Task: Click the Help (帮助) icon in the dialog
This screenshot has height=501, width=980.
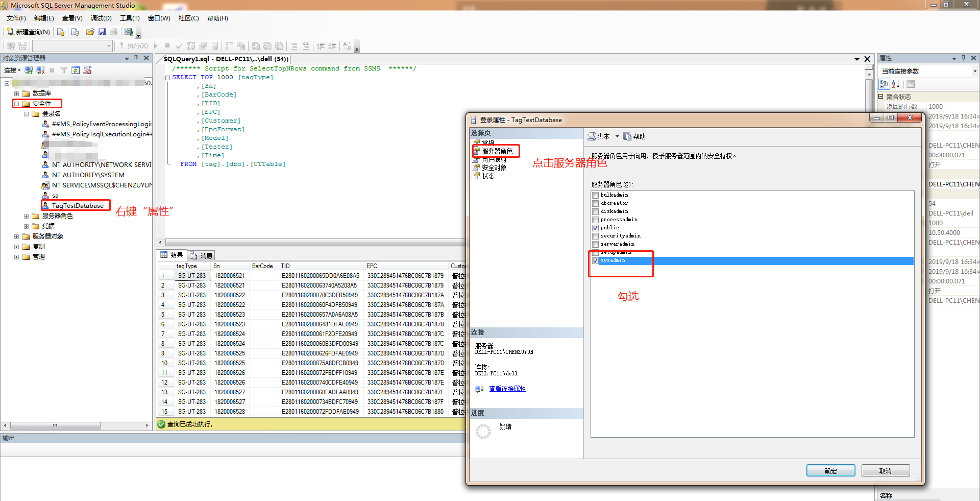Action: (627, 136)
